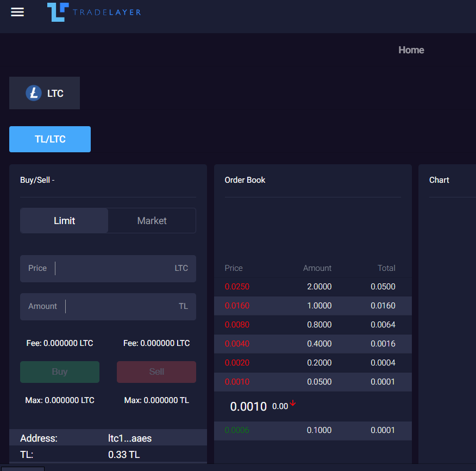Select sell order at price 0.0040
Viewport: 476px width, 471px height.
pos(313,344)
